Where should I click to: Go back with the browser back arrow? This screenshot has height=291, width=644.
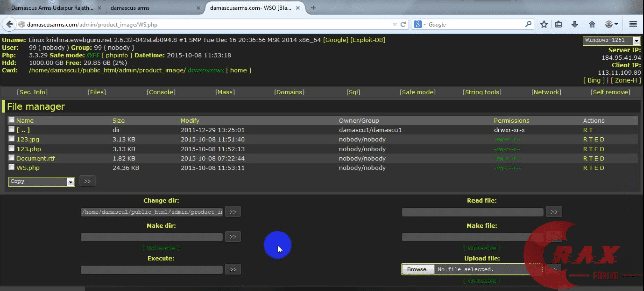click(x=10, y=24)
